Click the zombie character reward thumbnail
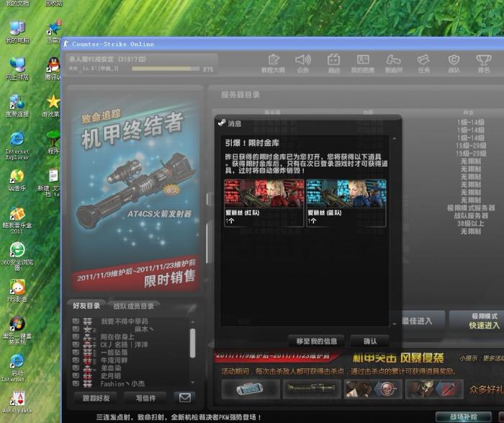Image resolution: width=504 pixels, height=423 pixels. (434, 389)
